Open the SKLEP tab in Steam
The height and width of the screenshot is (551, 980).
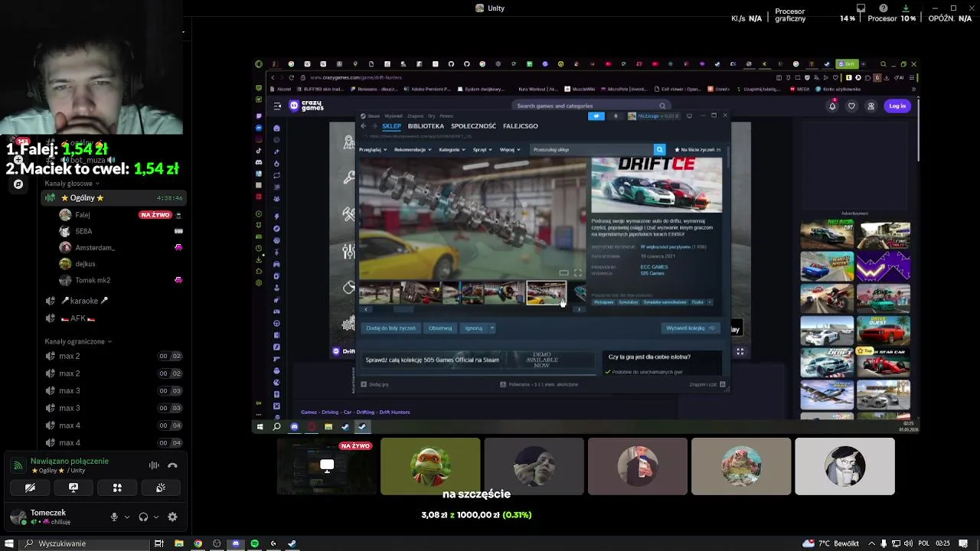[391, 126]
